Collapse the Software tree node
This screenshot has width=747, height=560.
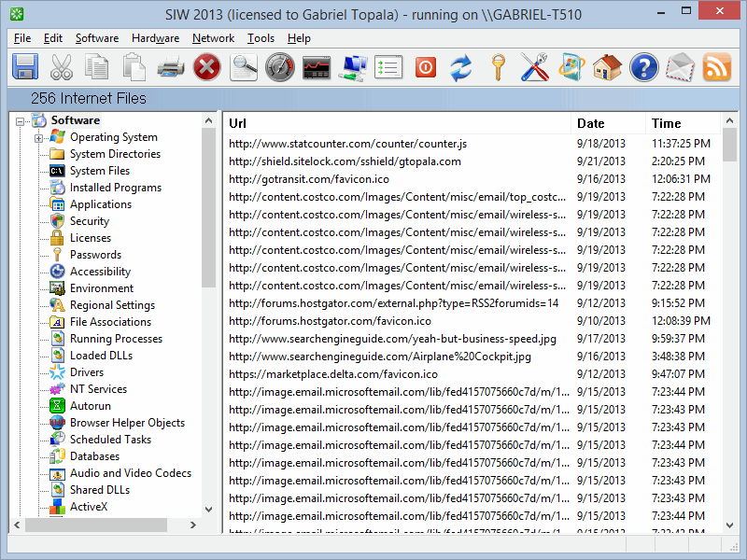(x=21, y=121)
